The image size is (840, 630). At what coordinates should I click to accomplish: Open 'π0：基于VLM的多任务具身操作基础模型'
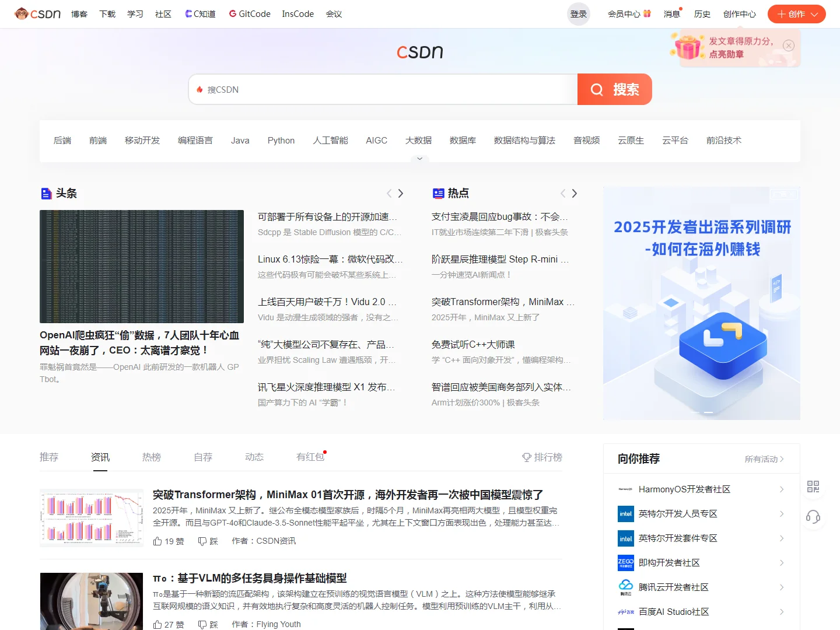click(x=250, y=578)
